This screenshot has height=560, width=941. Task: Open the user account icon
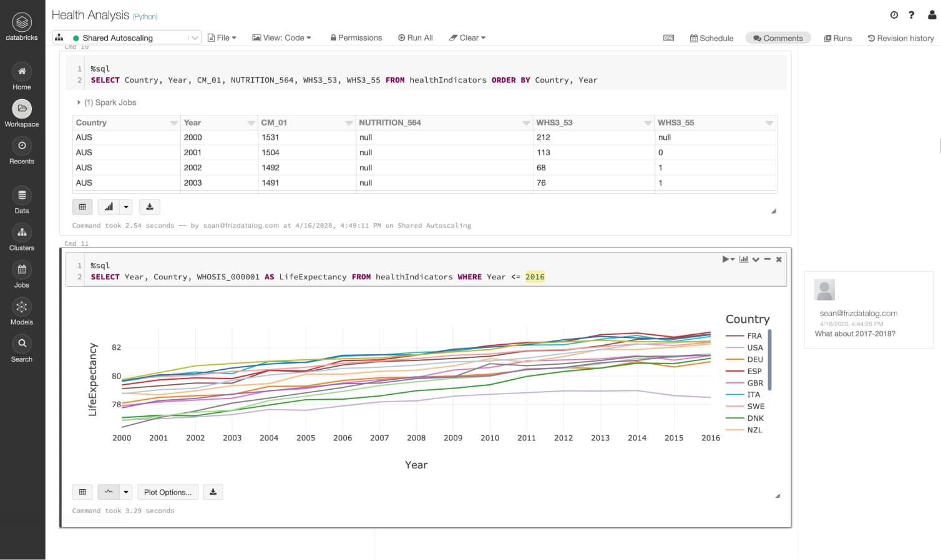pyautogui.click(x=932, y=15)
